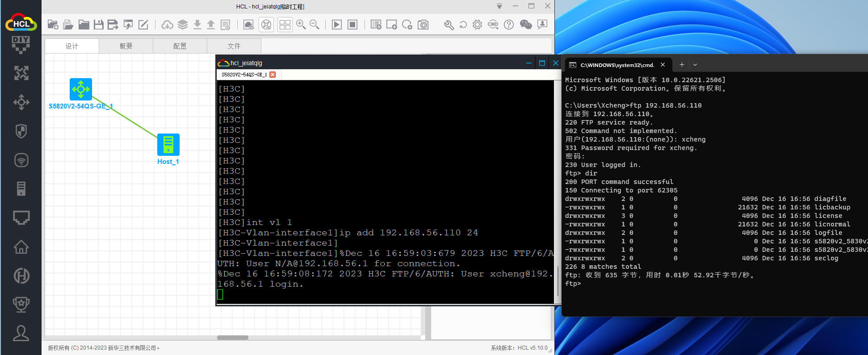The image size is (868, 355).
Task: Close the cmd.exe tab
Action: coord(663,65)
